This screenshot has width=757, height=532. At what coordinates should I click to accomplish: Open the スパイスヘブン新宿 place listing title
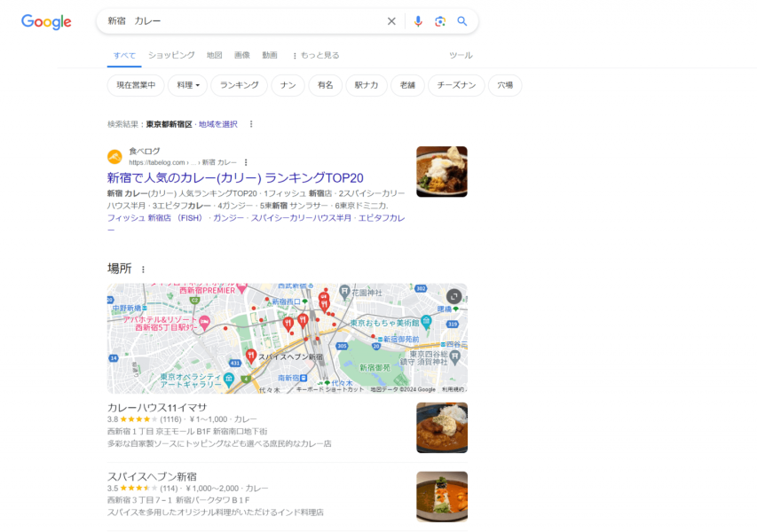click(x=152, y=476)
